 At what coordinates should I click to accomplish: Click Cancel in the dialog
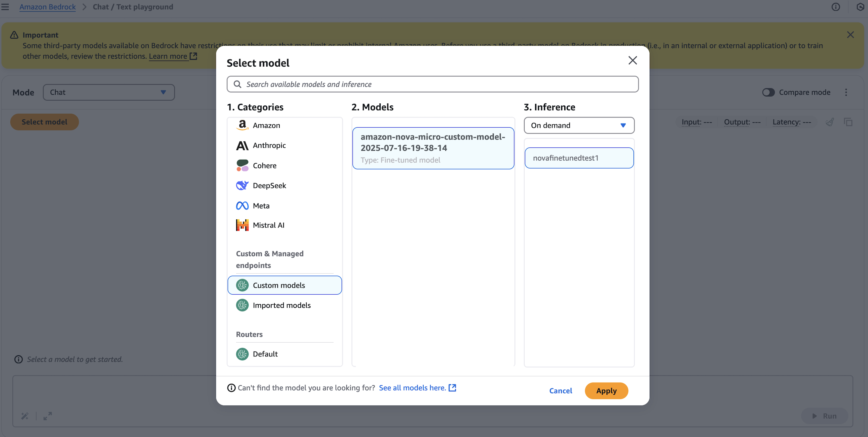[560, 391]
